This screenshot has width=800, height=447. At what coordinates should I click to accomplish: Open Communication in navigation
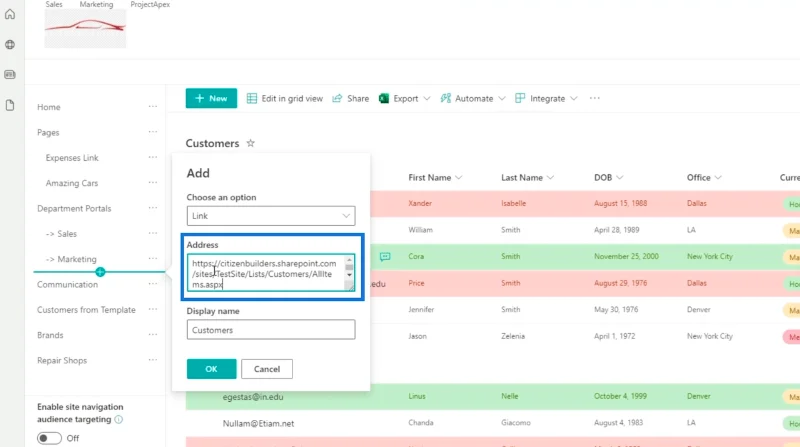coord(67,284)
